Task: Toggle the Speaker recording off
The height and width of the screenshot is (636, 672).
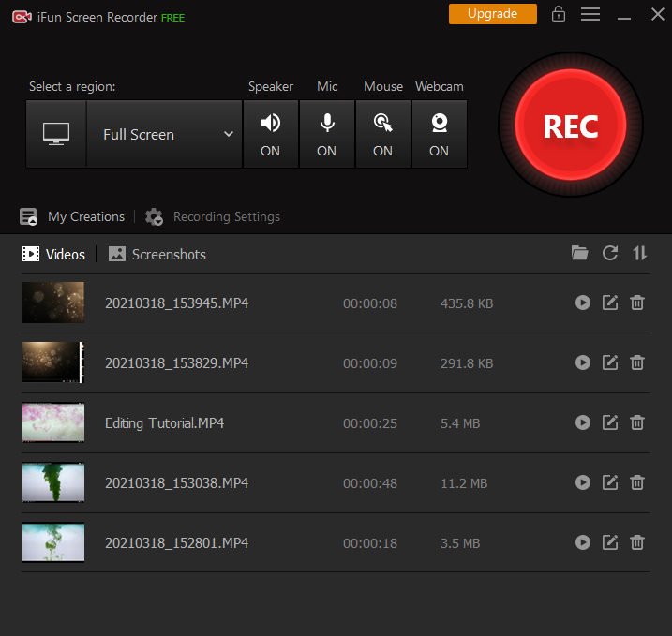Action: click(270, 134)
